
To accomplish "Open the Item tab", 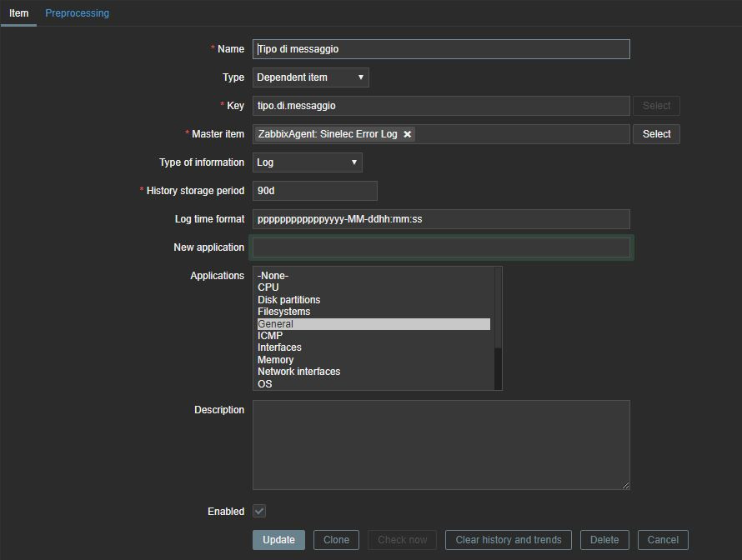I will 18,13.
